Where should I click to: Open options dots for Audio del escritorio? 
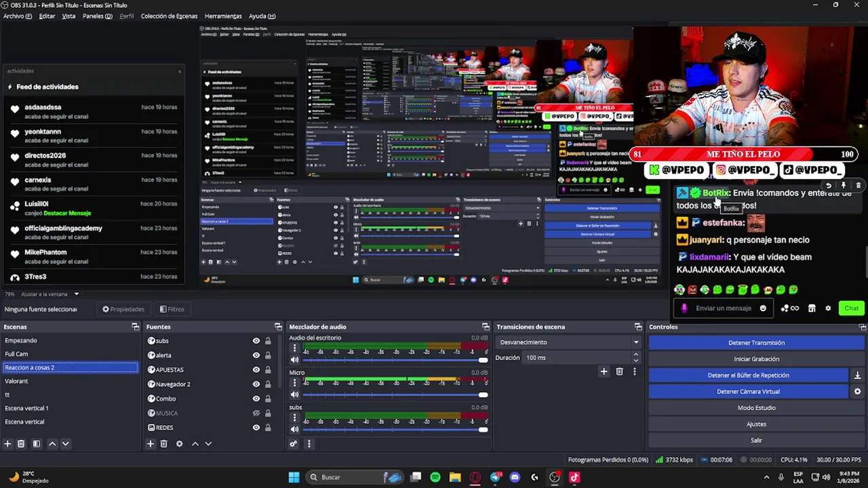pos(294,348)
